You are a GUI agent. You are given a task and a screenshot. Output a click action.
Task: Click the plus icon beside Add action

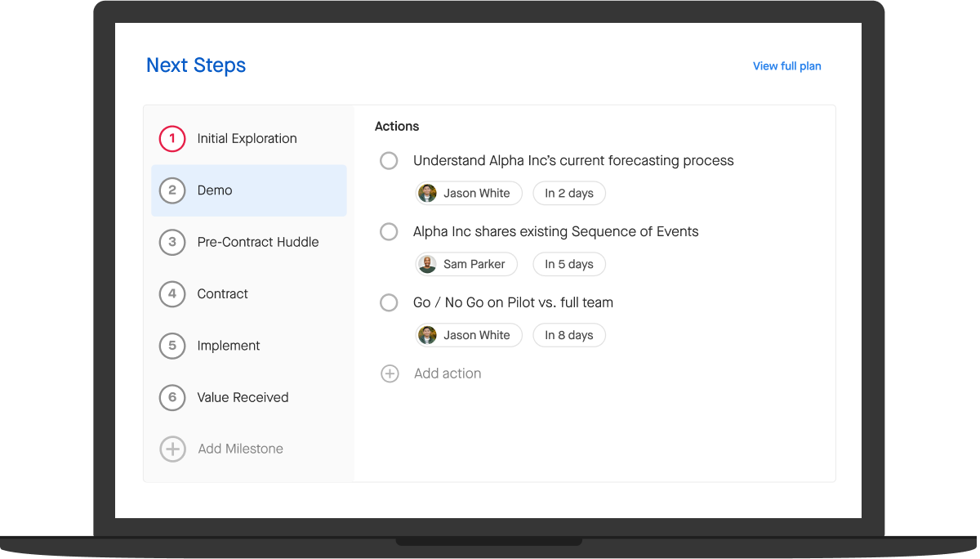click(x=390, y=373)
